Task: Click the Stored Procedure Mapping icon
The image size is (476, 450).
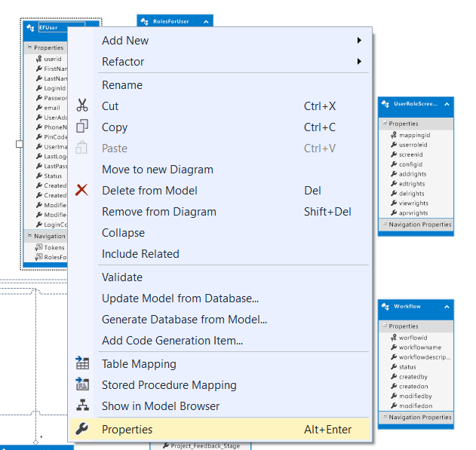Action: (x=83, y=385)
